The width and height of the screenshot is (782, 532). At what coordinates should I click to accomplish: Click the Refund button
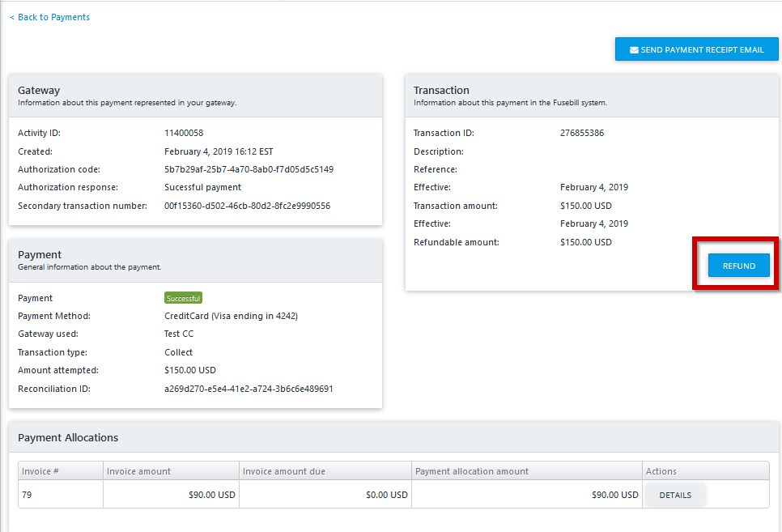pos(738,266)
